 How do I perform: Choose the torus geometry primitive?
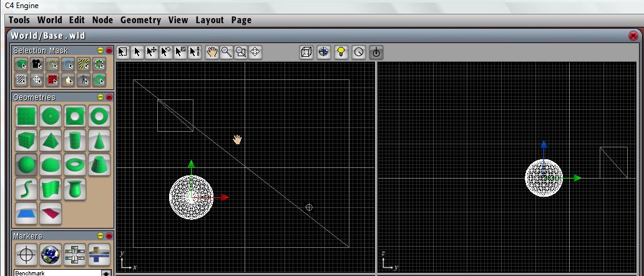[74, 165]
